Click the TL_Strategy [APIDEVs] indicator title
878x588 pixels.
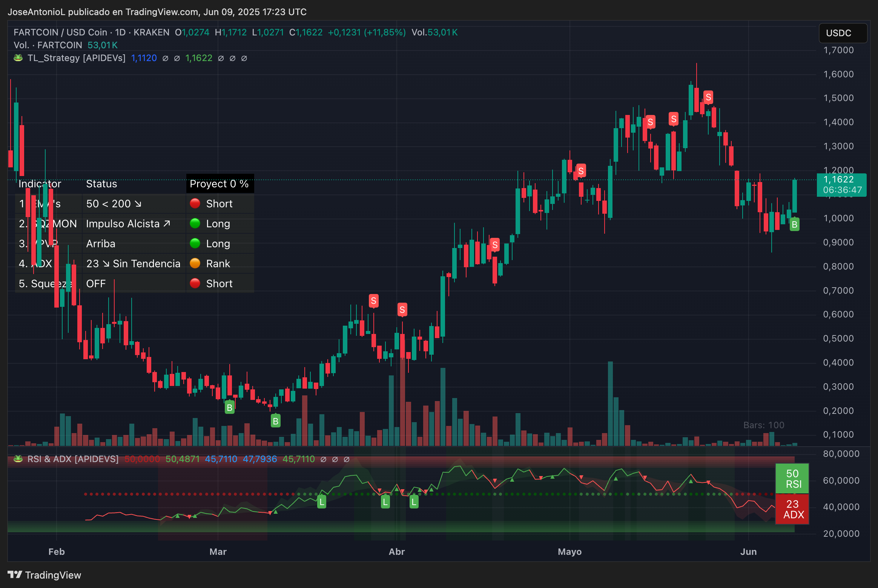point(77,58)
